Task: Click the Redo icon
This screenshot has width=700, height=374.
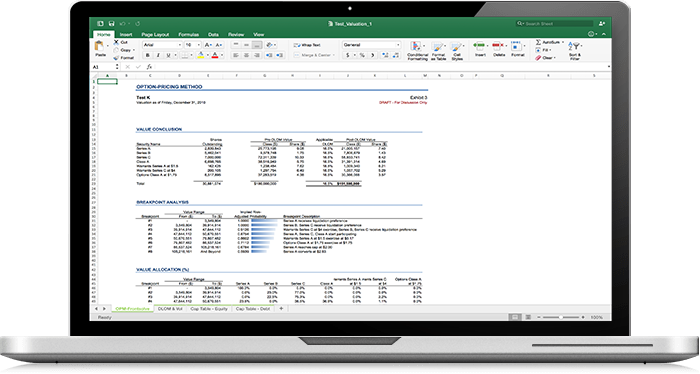Action: [138, 24]
